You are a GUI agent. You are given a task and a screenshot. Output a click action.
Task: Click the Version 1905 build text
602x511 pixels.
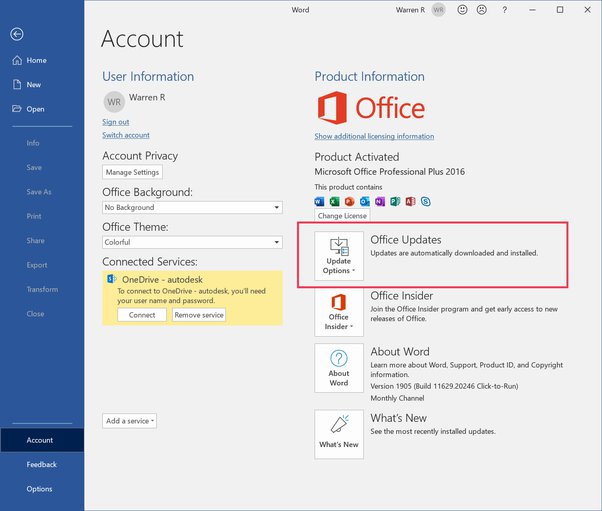[444, 386]
